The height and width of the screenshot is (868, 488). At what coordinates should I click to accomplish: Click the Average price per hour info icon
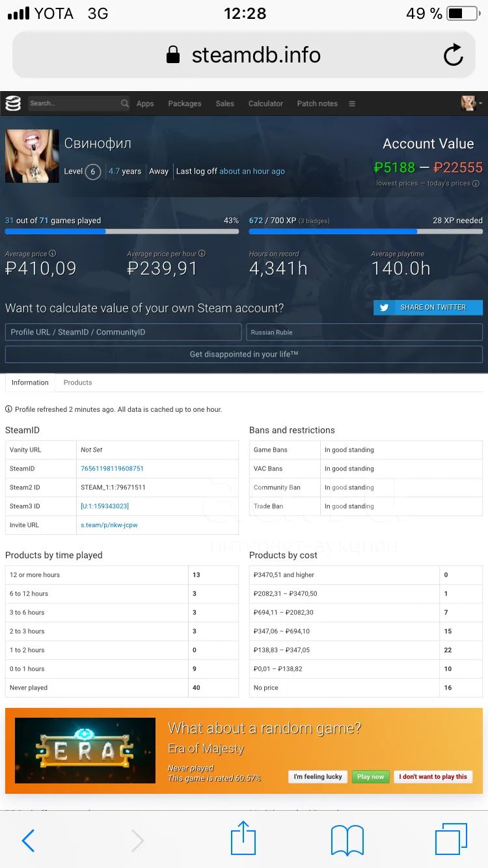pyautogui.click(x=202, y=254)
